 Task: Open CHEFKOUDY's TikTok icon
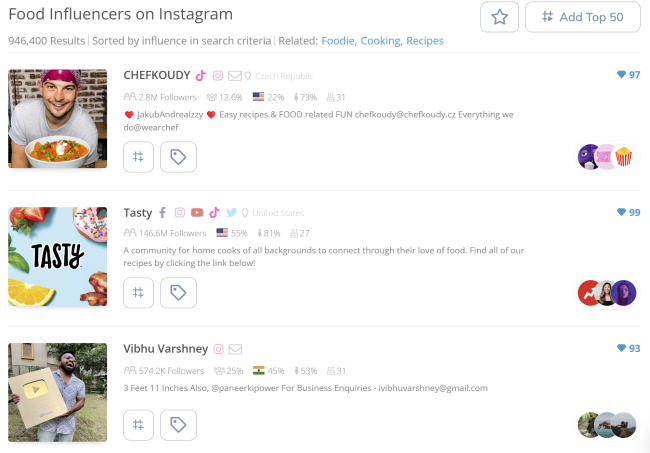[x=201, y=75]
